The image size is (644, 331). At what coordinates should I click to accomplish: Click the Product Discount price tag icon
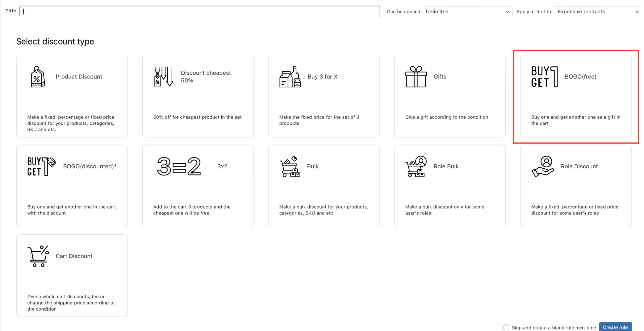coord(38,77)
